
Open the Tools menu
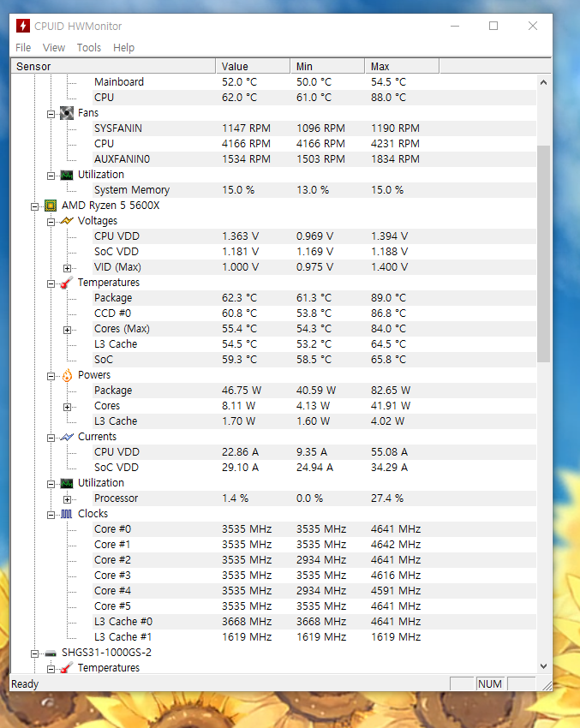point(89,47)
